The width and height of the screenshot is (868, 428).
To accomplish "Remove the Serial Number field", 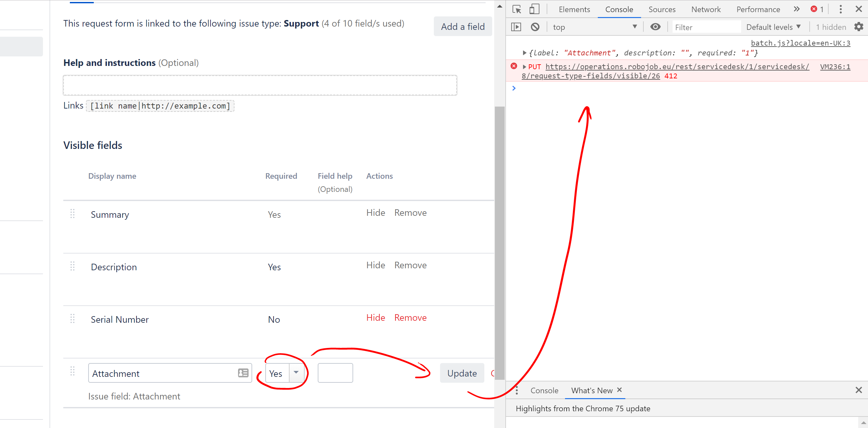I will pos(410,318).
